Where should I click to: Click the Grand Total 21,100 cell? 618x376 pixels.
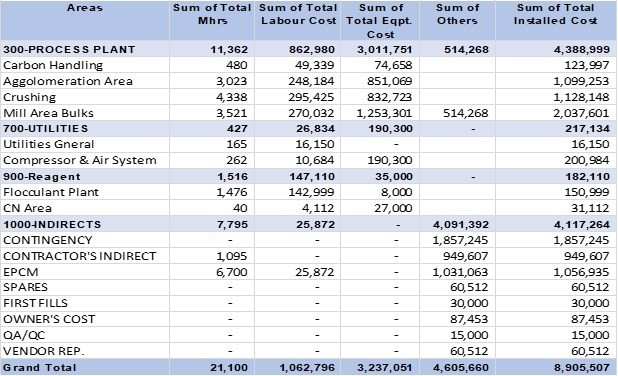point(229,368)
